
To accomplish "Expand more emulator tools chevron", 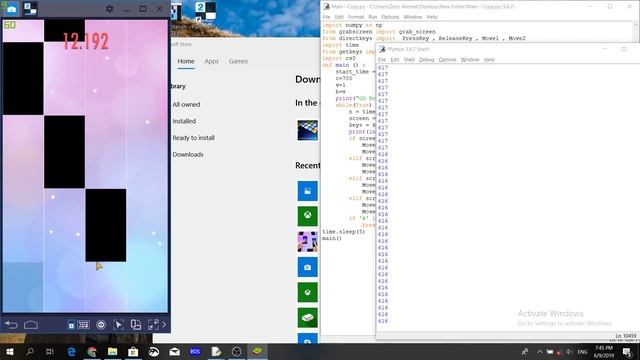I will point(164,324).
